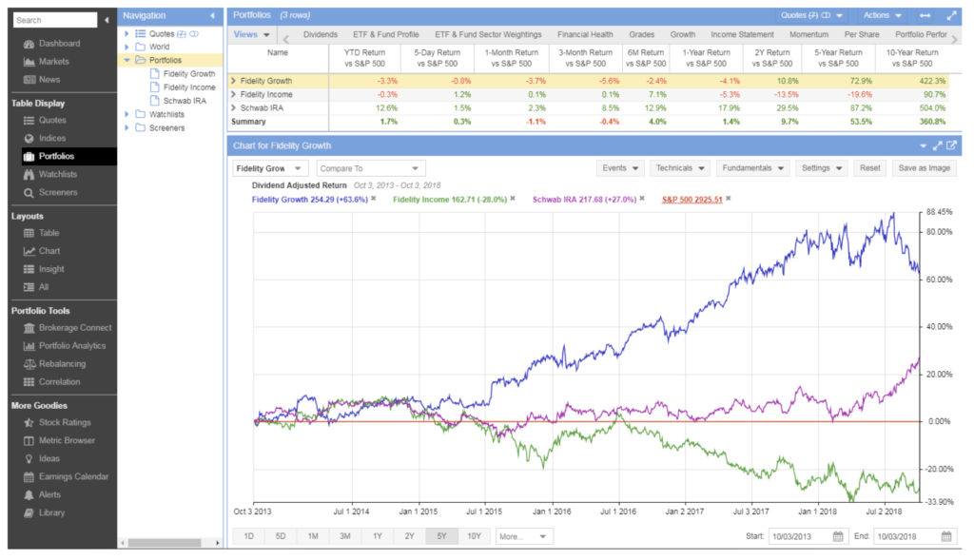Pop out the chart in a new window
The image size is (974, 560).
pos(951,145)
